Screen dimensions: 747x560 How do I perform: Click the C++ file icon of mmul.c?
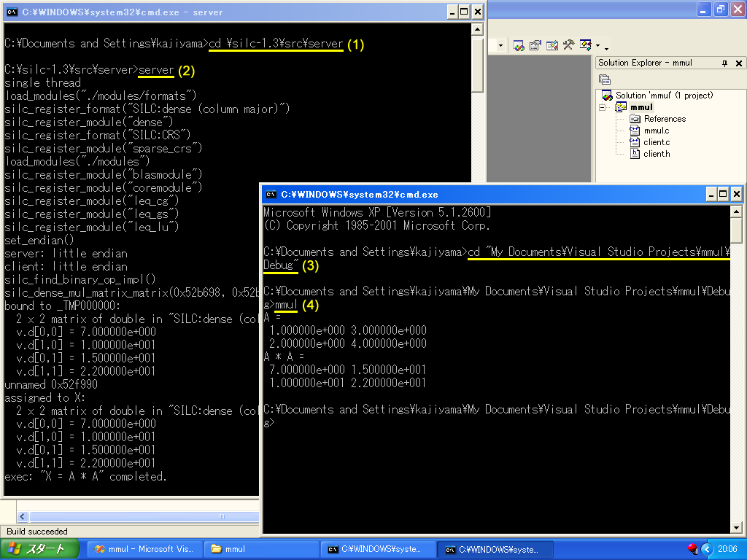tap(635, 130)
